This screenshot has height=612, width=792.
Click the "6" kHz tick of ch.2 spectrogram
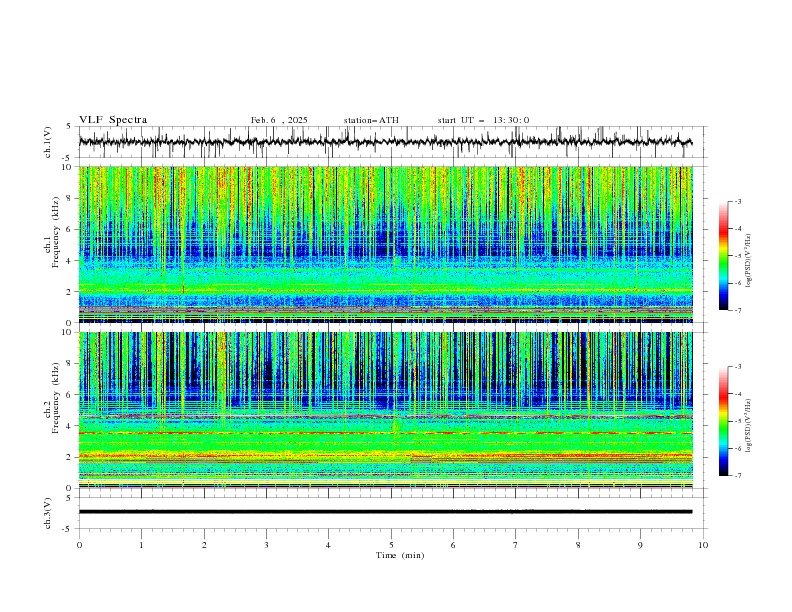(70, 394)
